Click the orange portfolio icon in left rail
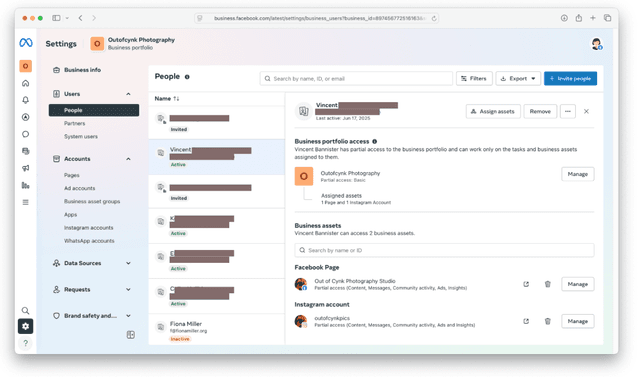Screen dimensions: 640x377 point(26,66)
